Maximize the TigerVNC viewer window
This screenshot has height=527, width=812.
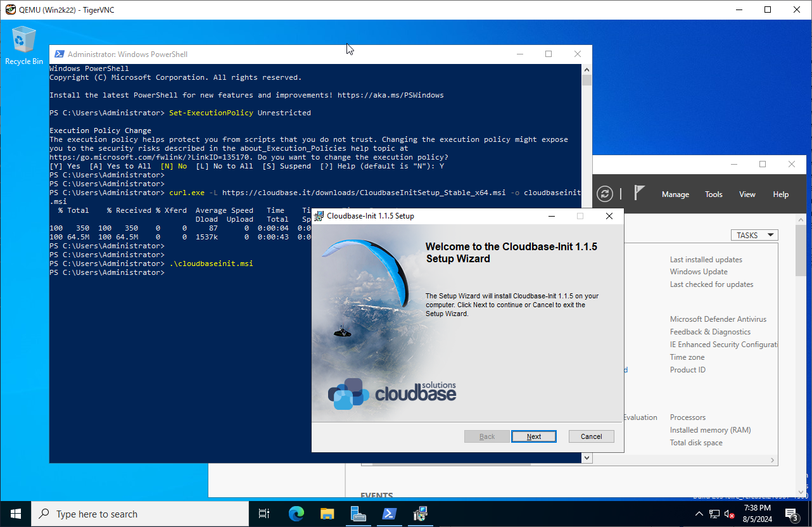click(768, 10)
